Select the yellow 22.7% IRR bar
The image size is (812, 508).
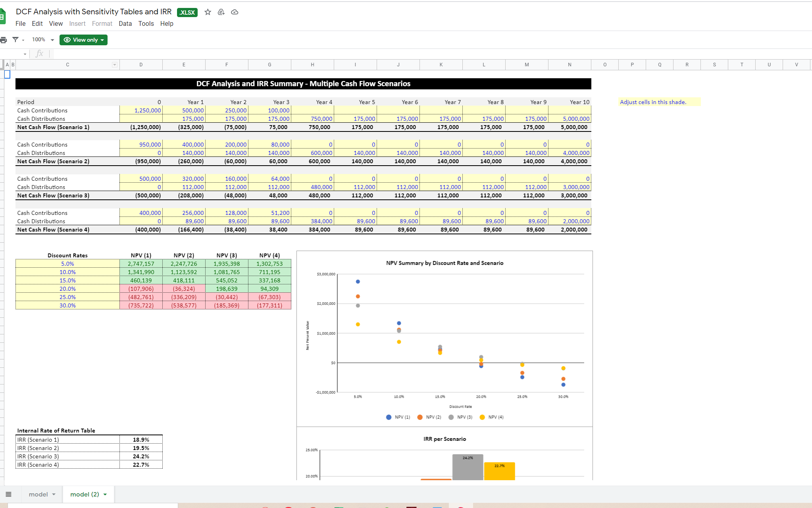click(x=499, y=471)
